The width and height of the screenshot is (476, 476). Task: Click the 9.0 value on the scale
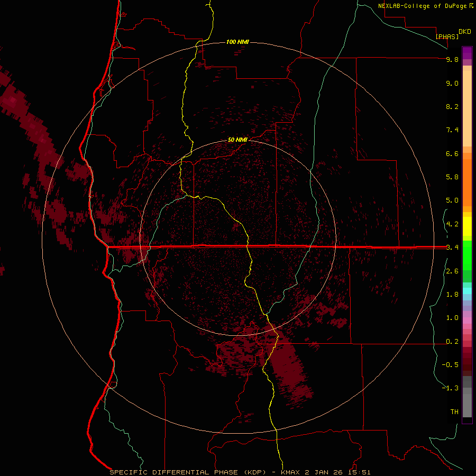click(452, 83)
